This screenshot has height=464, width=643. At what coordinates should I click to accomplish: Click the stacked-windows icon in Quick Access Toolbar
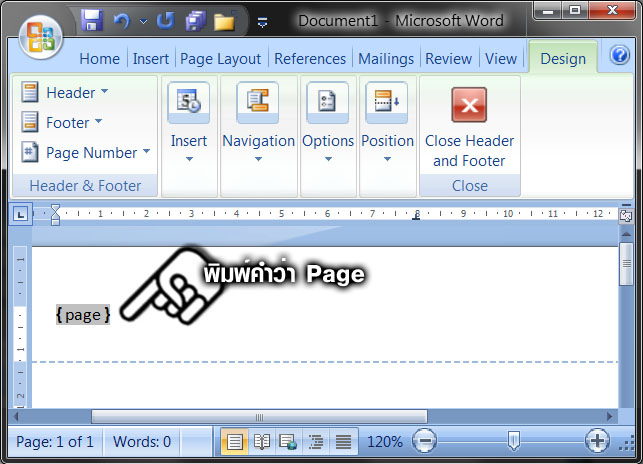196,21
